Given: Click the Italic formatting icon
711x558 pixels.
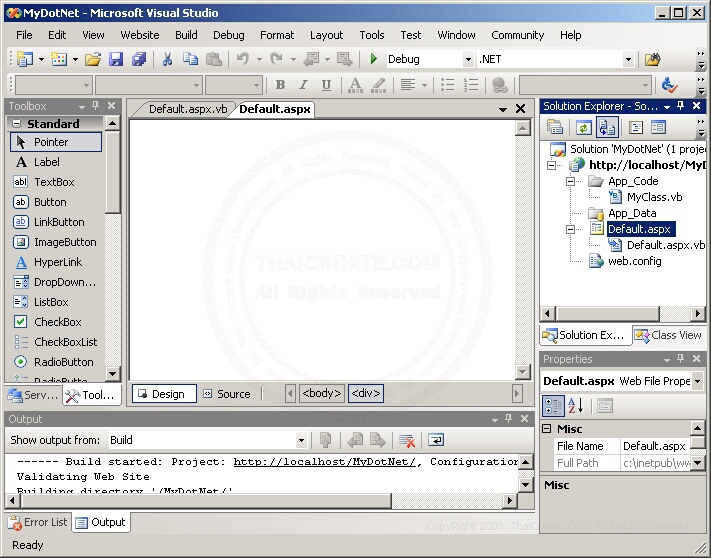Looking at the screenshot, I should 303,85.
